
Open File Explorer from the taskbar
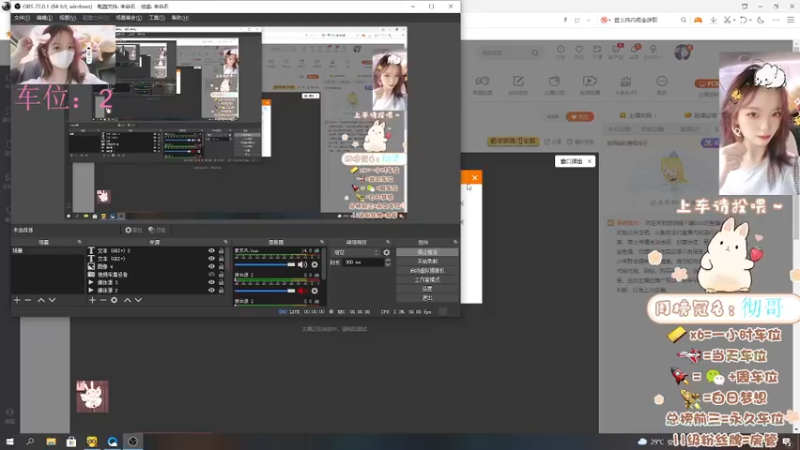click(51, 442)
